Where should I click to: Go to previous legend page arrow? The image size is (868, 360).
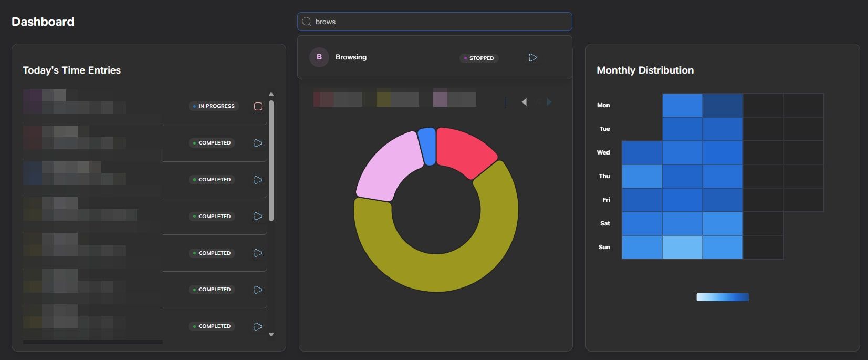pos(524,102)
